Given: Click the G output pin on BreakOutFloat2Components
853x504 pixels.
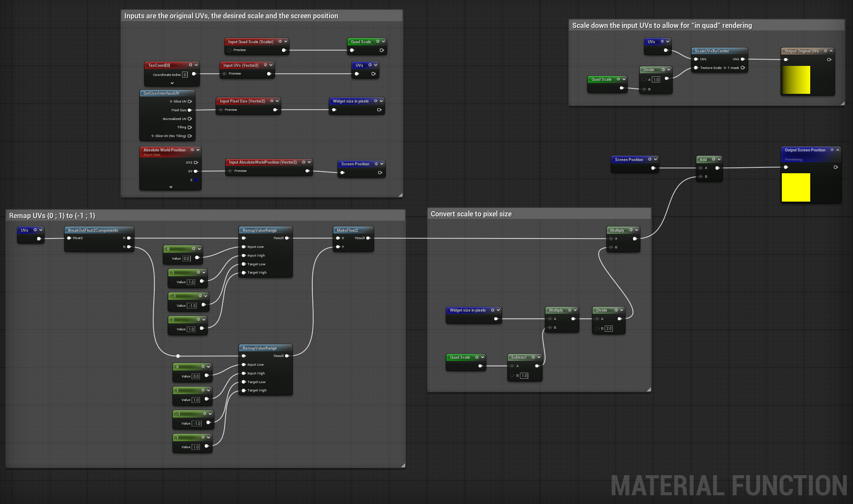Looking at the screenshot, I should click(129, 247).
